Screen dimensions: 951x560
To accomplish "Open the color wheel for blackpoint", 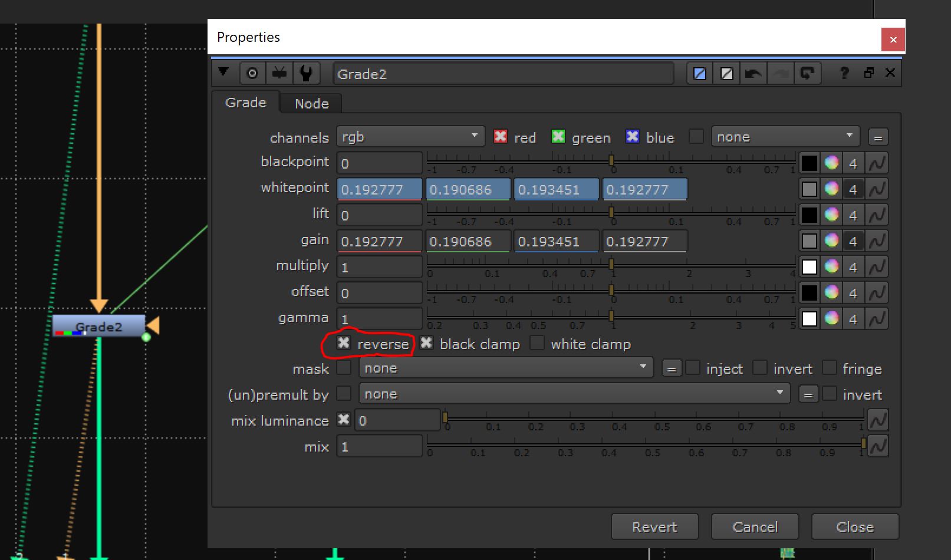I will pyautogui.click(x=831, y=163).
